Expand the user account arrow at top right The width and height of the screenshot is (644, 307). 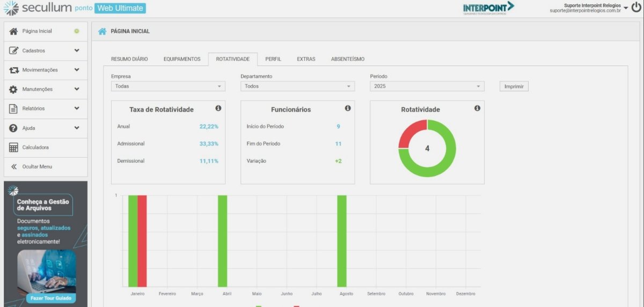(x=625, y=8)
